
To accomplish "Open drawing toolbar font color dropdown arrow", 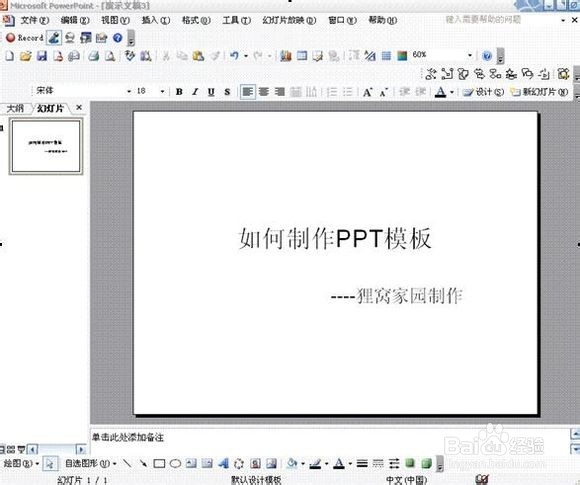I will 350,464.
